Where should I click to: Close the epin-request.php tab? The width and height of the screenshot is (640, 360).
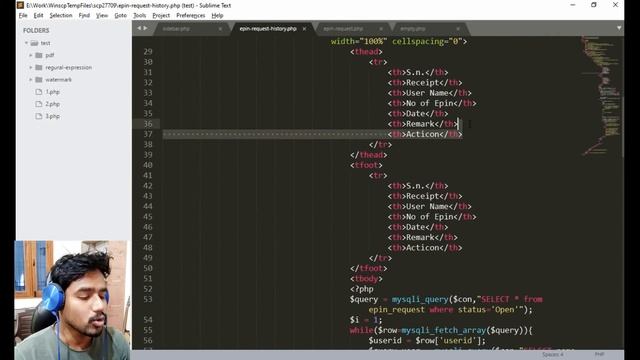click(x=381, y=29)
